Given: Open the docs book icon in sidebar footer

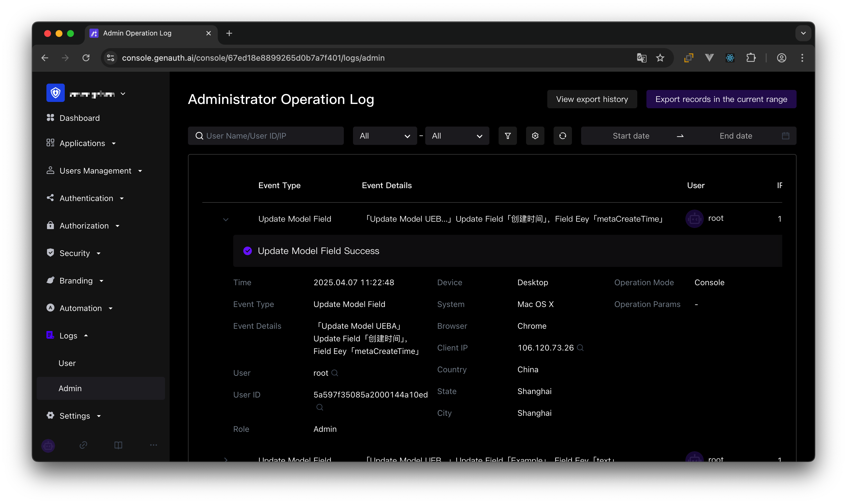Looking at the screenshot, I should click(x=118, y=445).
